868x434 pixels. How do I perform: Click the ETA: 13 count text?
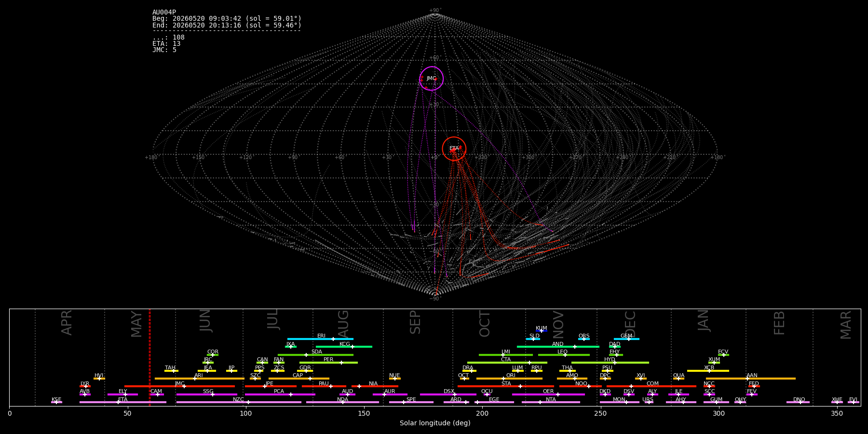166,44
